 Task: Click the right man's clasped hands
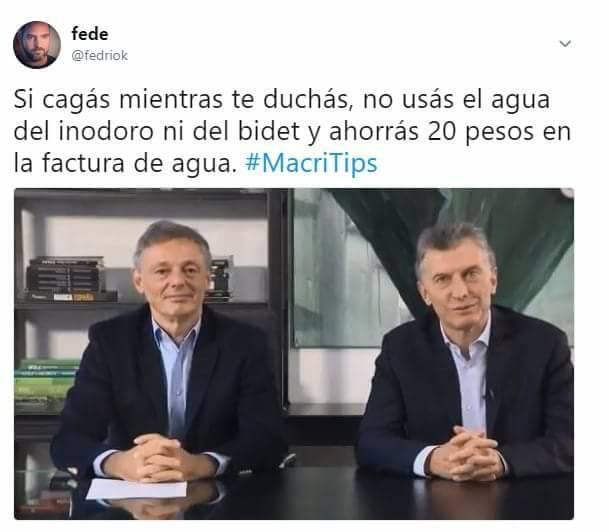coord(465,453)
